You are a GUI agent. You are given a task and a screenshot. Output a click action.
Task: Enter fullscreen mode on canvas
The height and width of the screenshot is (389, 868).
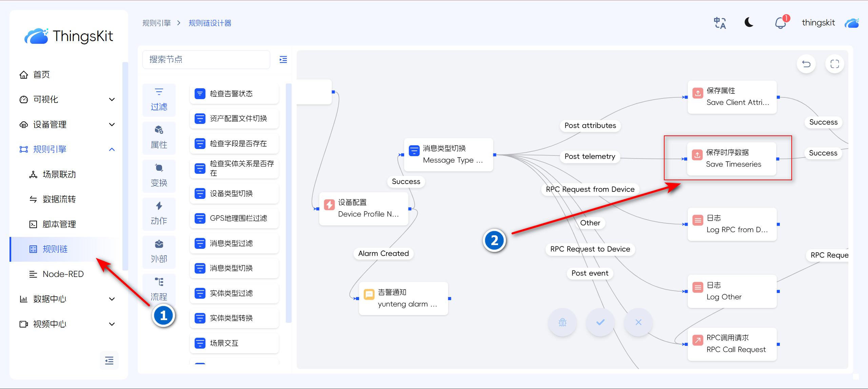click(834, 64)
